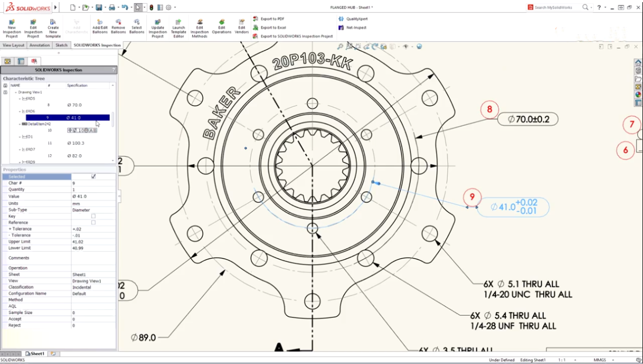Open the Appearances color ball icon
The width and height of the screenshot is (643, 364).
pyautogui.click(x=638, y=95)
